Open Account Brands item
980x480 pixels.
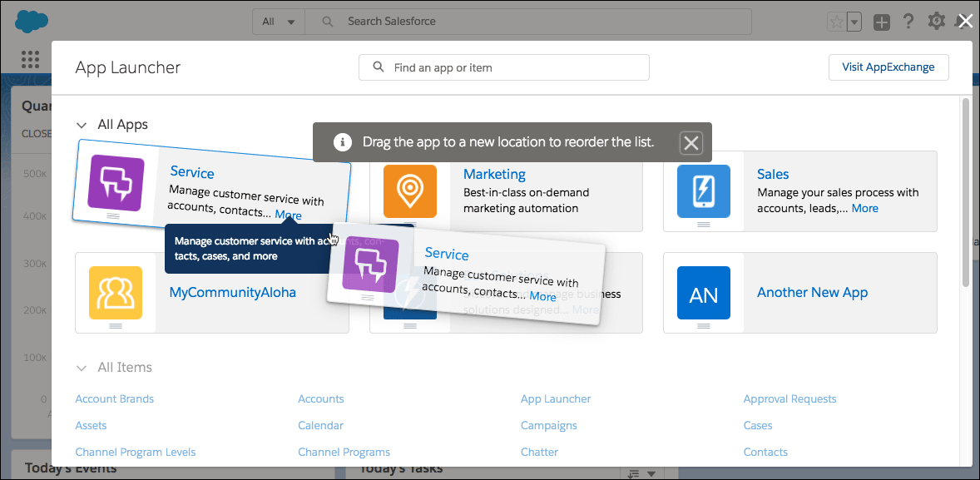pyautogui.click(x=114, y=398)
